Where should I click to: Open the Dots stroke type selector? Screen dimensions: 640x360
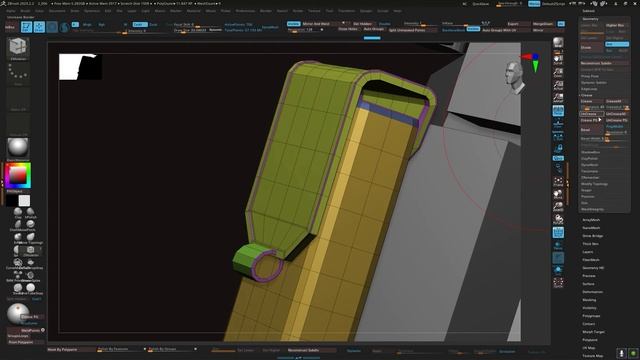click(18, 73)
